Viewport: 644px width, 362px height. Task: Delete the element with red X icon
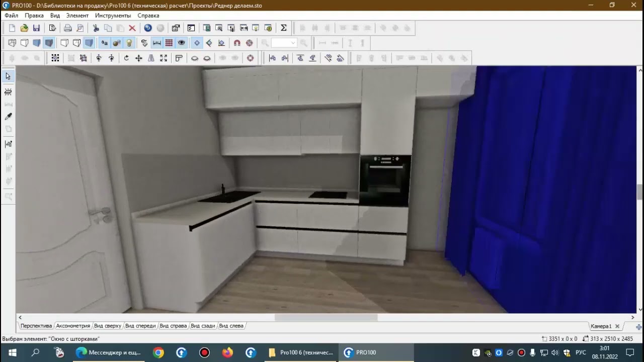[x=132, y=28]
